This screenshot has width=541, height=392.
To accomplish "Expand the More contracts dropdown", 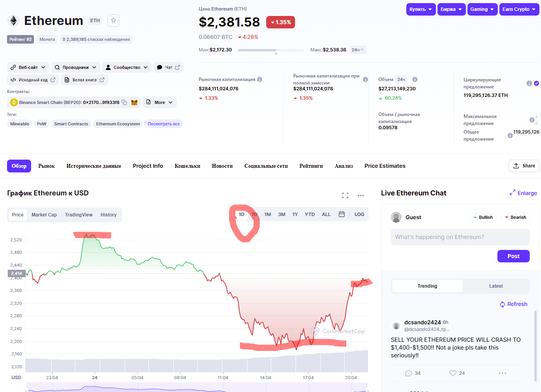I will tap(160, 102).
